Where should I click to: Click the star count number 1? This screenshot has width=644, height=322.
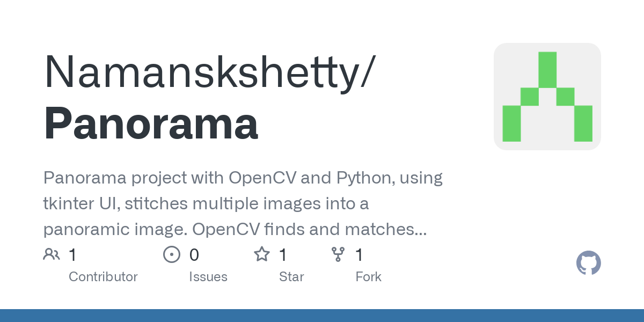tap(283, 255)
